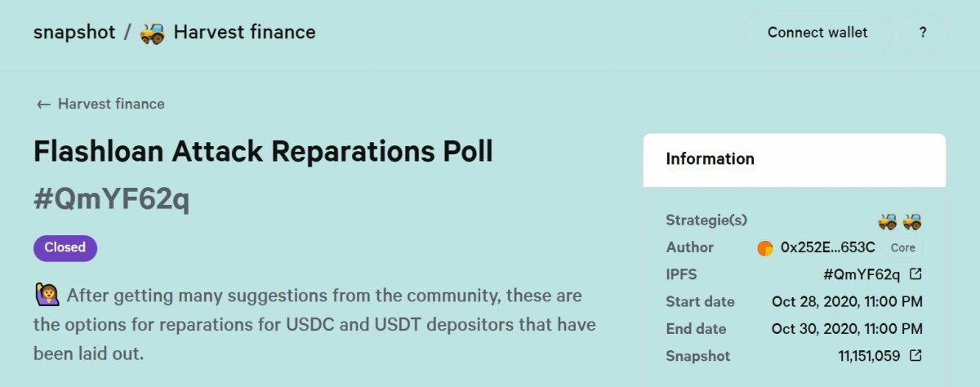Go back via the Harvest finance link
This screenshot has height=387, width=980.
tap(111, 105)
